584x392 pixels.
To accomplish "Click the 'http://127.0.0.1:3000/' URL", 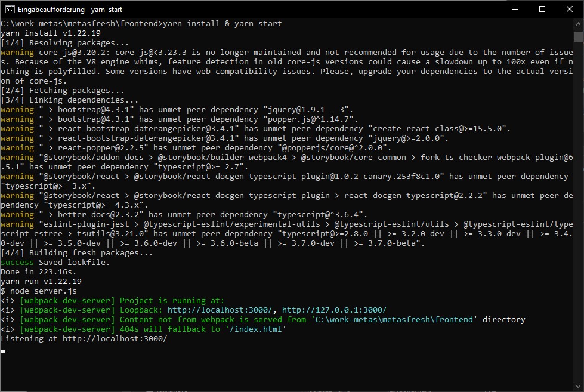I will pyautogui.click(x=334, y=310).
